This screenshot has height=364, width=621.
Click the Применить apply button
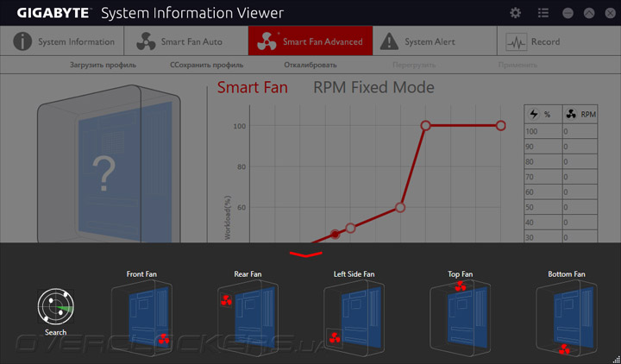point(517,65)
